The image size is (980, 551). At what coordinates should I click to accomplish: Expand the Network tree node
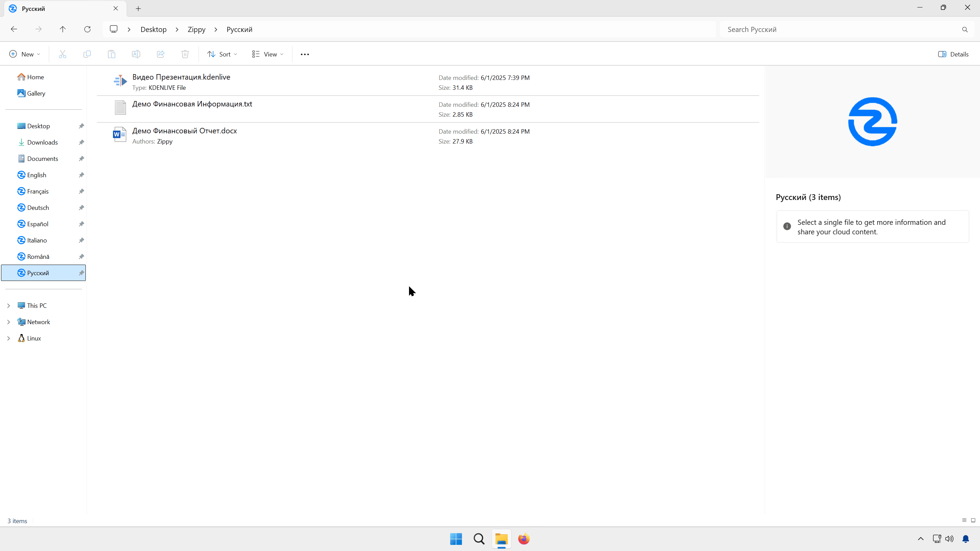pos(9,322)
